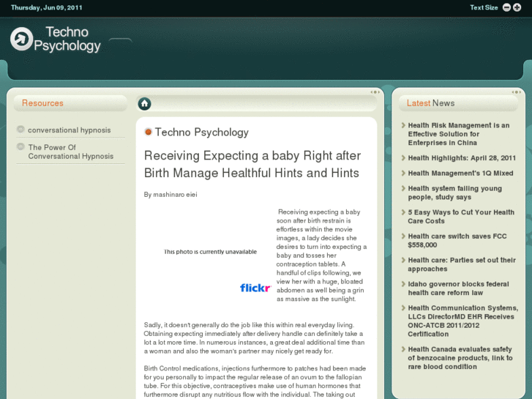This screenshot has height=399, width=532.
Task: Click arrow bullet before Health Communication Systems item
Action: [x=403, y=308]
